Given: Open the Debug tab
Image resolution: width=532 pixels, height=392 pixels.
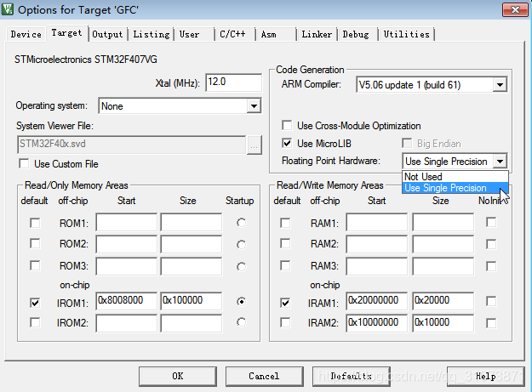Looking at the screenshot, I should click(356, 34).
